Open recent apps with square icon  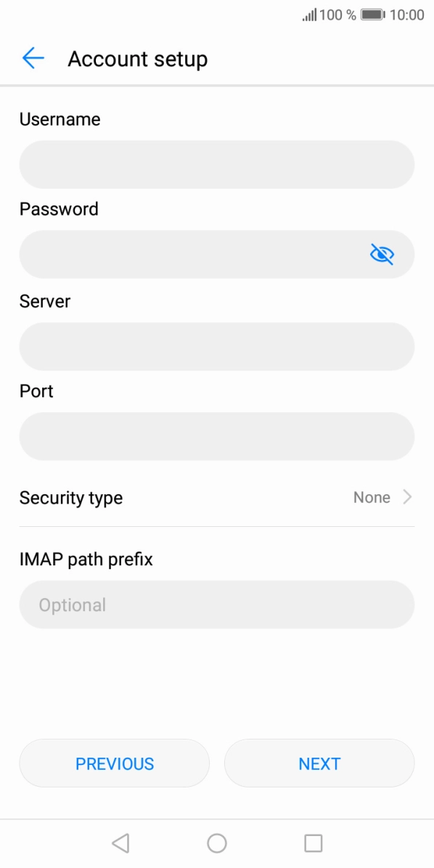[x=314, y=843]
